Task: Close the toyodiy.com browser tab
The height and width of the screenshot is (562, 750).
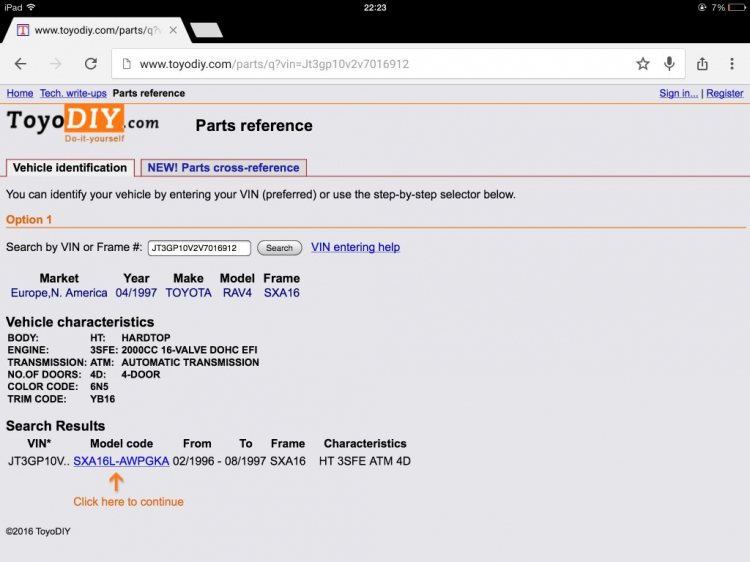Action: (x=173, y=30)
